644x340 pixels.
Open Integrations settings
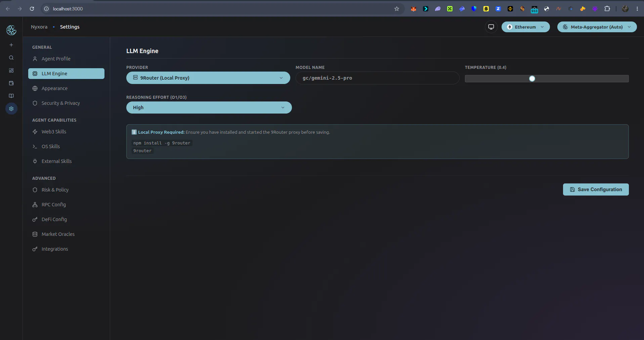click(x=66, y=249)
